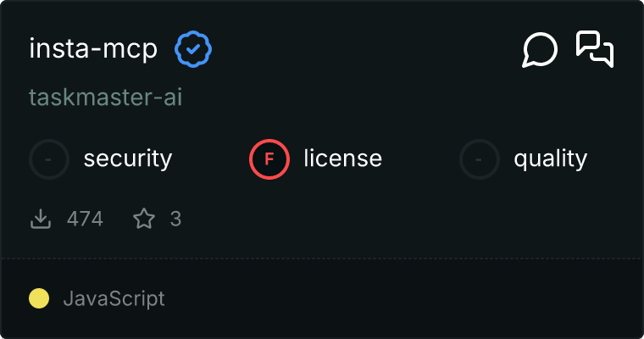Click the blue verified badge icon

193,50
